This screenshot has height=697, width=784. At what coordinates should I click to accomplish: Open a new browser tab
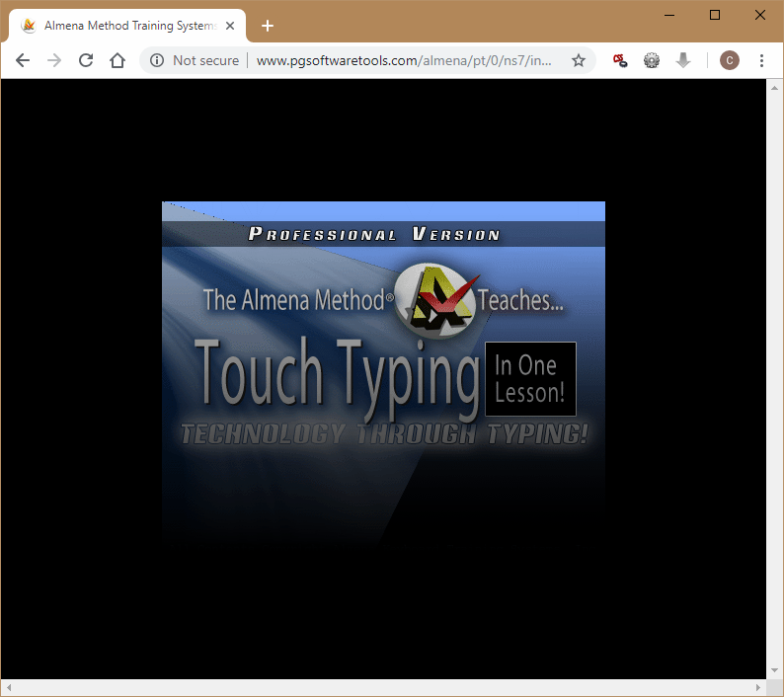[268, 26]
